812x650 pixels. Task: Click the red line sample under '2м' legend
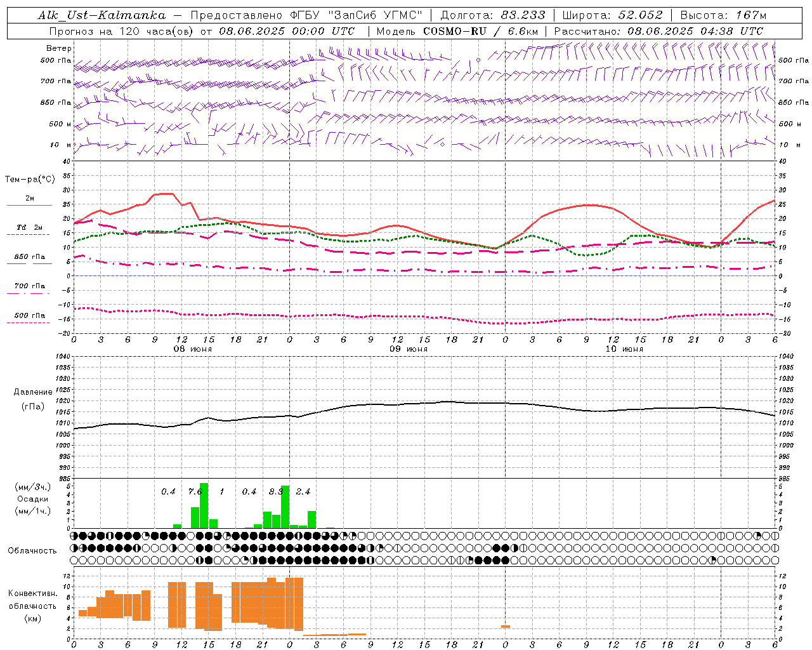29,206
